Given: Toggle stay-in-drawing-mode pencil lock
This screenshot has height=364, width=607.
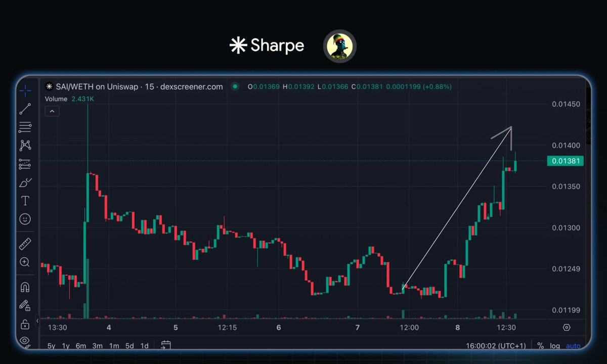Looking at the screenshot, I should (25, 305).
